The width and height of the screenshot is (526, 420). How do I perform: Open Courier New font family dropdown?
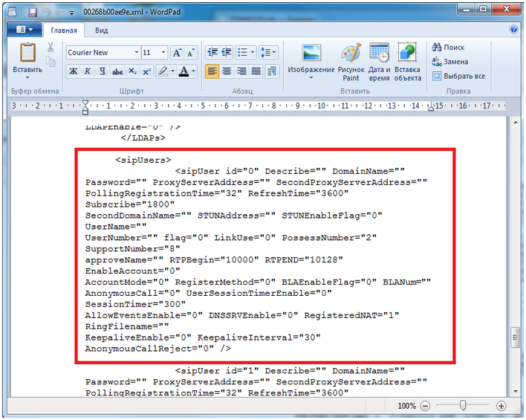coord(136,52)
